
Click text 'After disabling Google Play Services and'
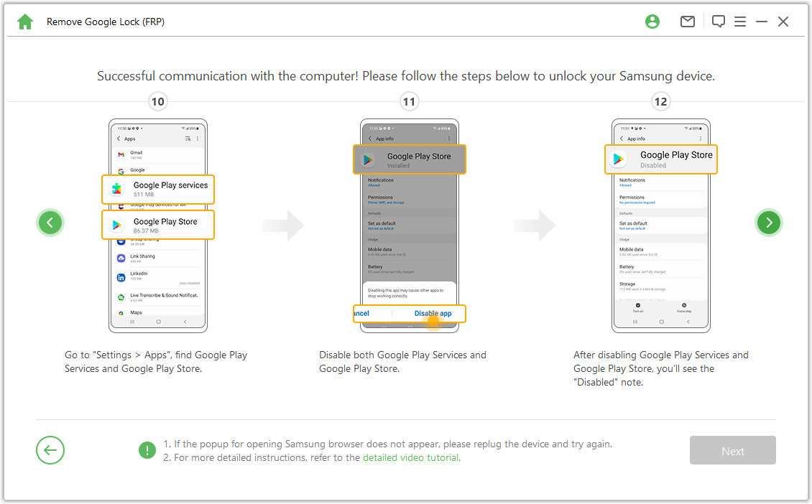tap(661, 355)
